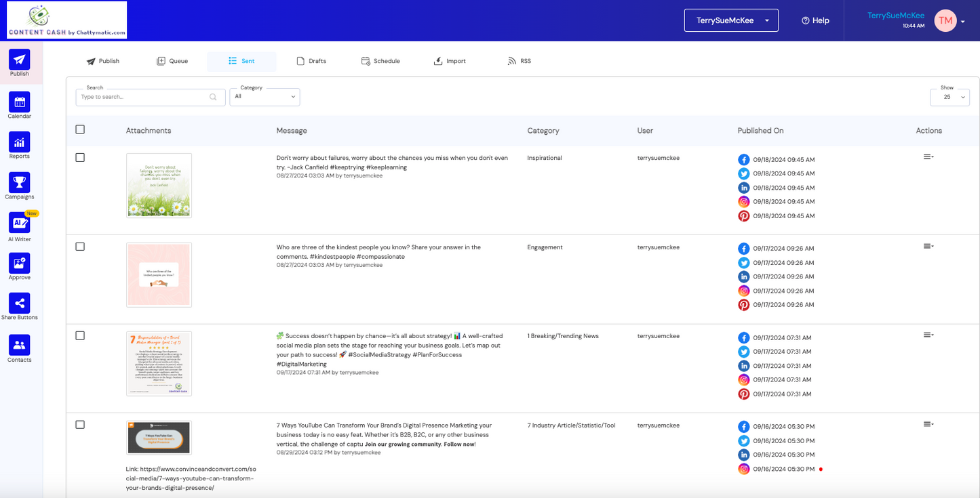Select all posts with header checkbox
980x498 pixels.
click(x=80, y=129)
